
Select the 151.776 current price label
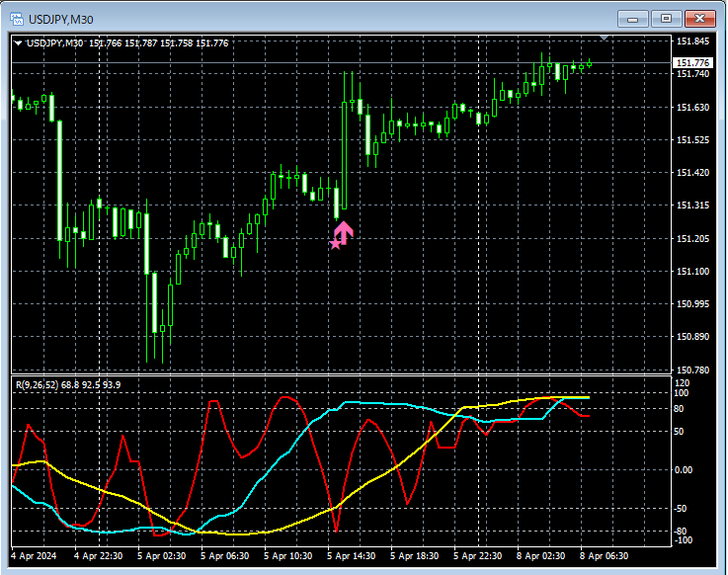pos(692,62)
